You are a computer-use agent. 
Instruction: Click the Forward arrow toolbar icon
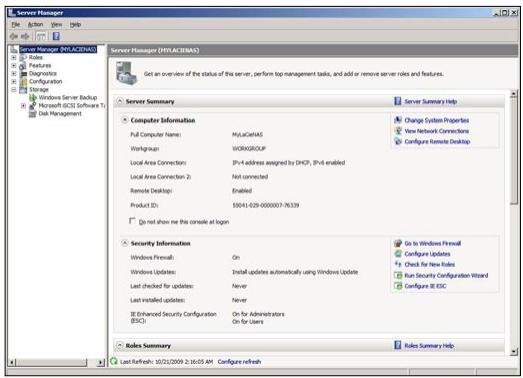[25, 36]
